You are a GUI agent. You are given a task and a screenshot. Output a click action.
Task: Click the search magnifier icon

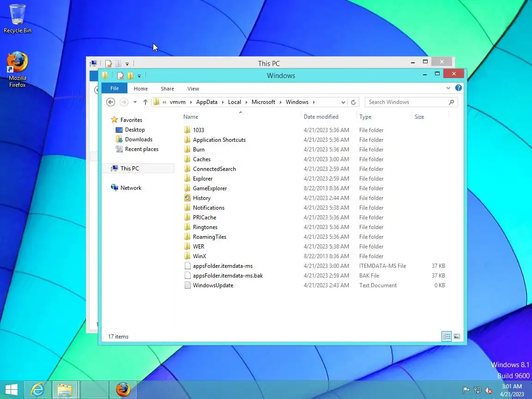click(x=452, y=102)
